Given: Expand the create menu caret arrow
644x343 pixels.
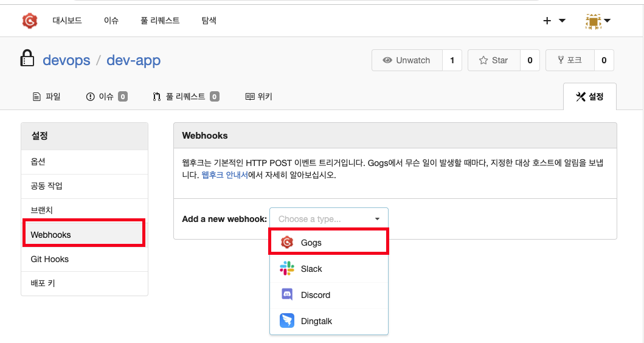Looking at the screenshot, I should click(563, 21).
